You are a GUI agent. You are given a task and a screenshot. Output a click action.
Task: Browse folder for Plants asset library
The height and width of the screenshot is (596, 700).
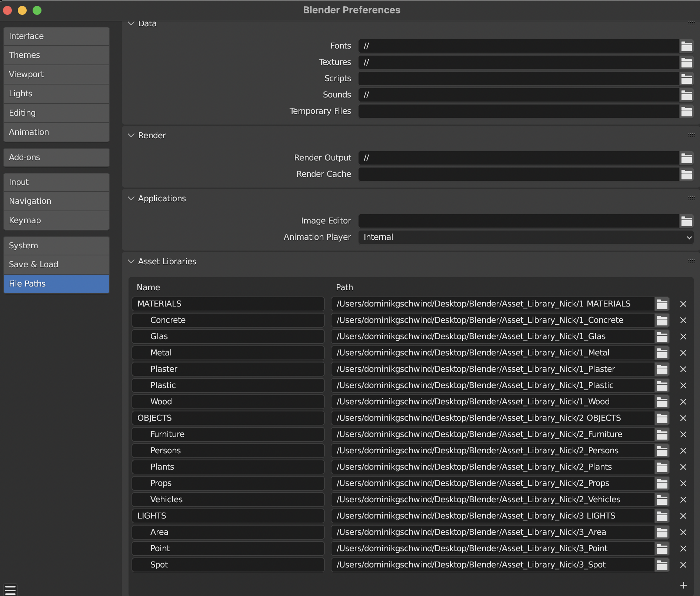point(662,467)
